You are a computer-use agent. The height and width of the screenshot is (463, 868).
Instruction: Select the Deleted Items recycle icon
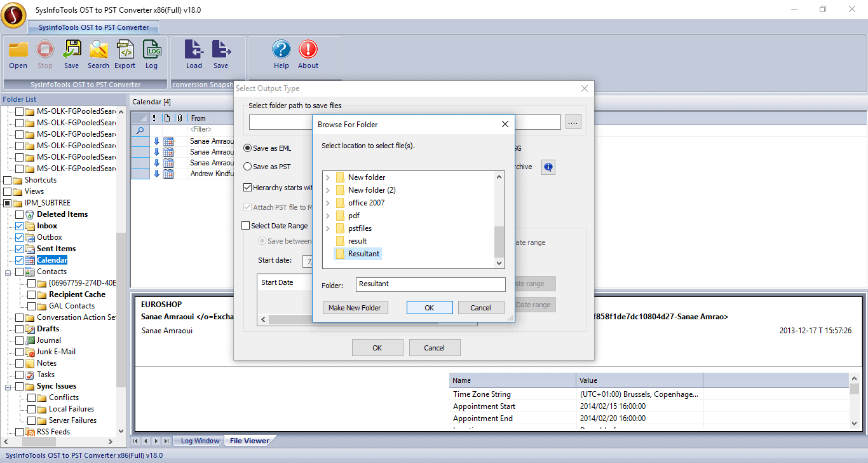[31, 214]
